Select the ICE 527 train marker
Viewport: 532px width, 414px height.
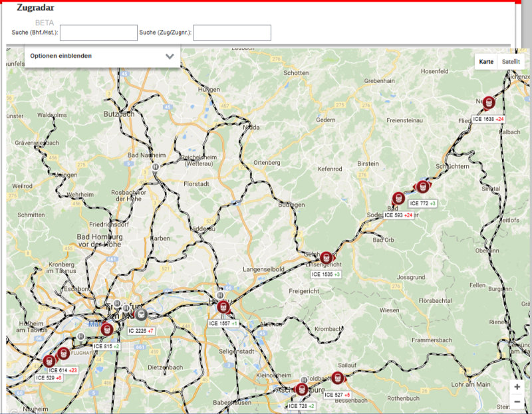pyautogui.click(x=338, y=378)
